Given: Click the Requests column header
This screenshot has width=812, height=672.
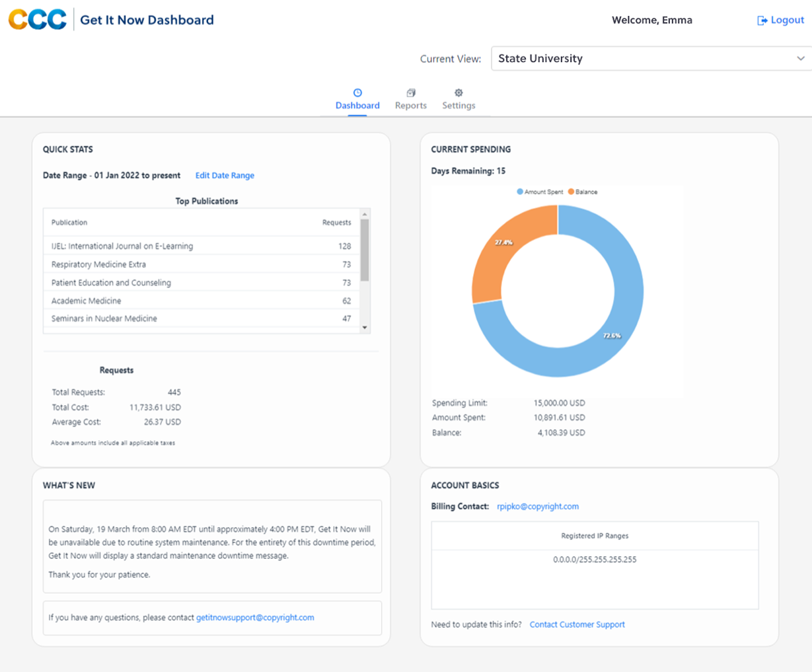Looking at the screenshot, I should coord(336,223).
